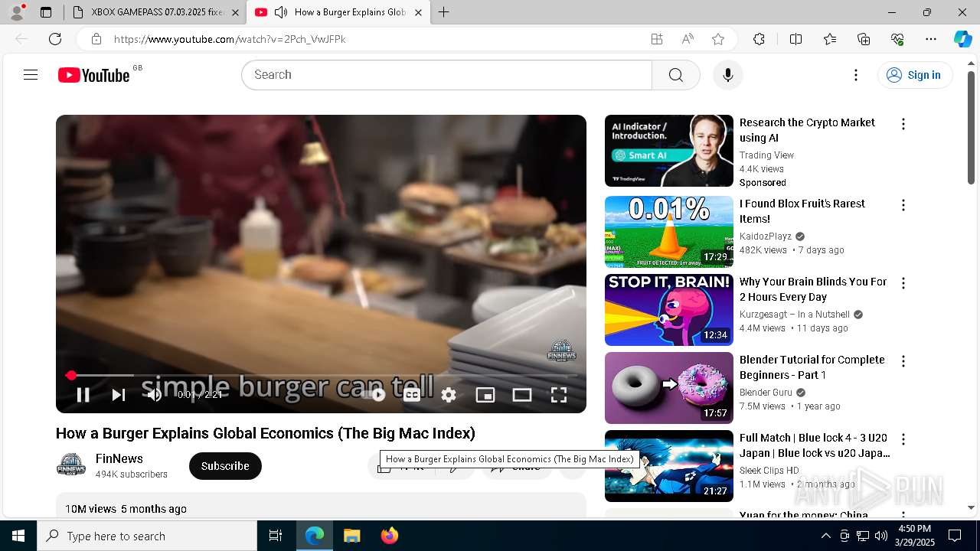
Task: Open File Explorer from taskbar
Action: (x=352, y=536)
